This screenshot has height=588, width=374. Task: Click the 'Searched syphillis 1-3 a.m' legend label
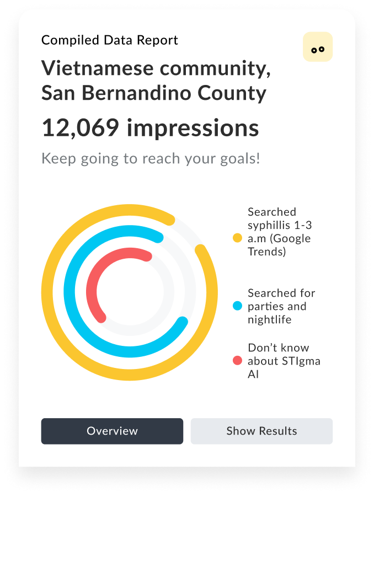[x=280, y=232]
